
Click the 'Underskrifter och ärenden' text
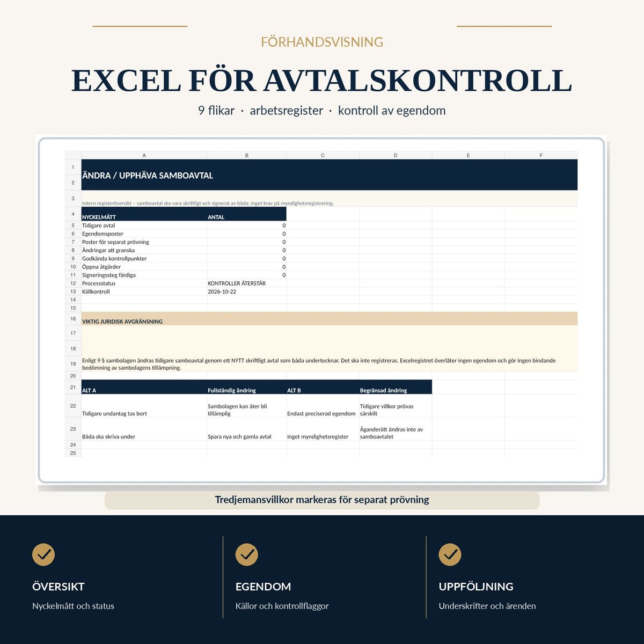487,606
